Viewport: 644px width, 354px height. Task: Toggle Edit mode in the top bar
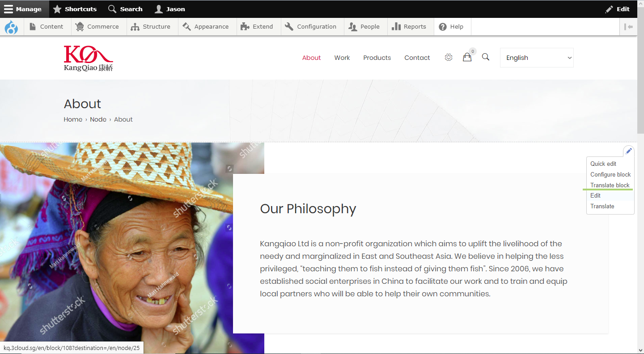click(618, 9)
